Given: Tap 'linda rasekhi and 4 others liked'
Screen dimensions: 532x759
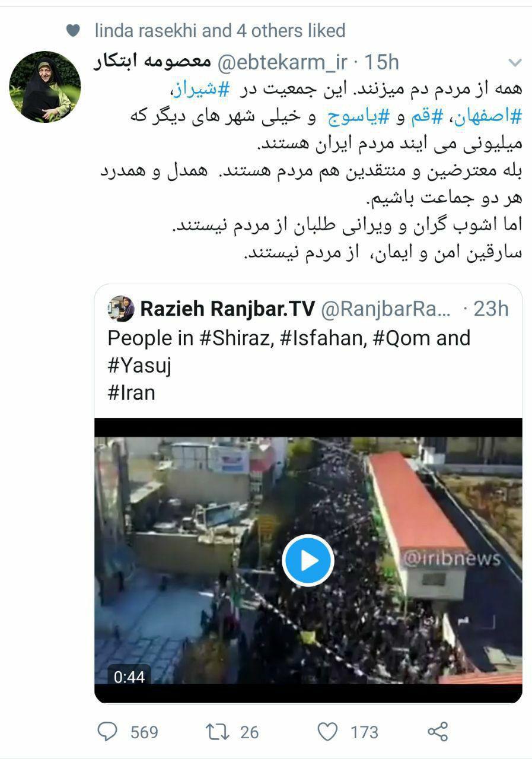Looking at the screenshot, I should 220,30.
